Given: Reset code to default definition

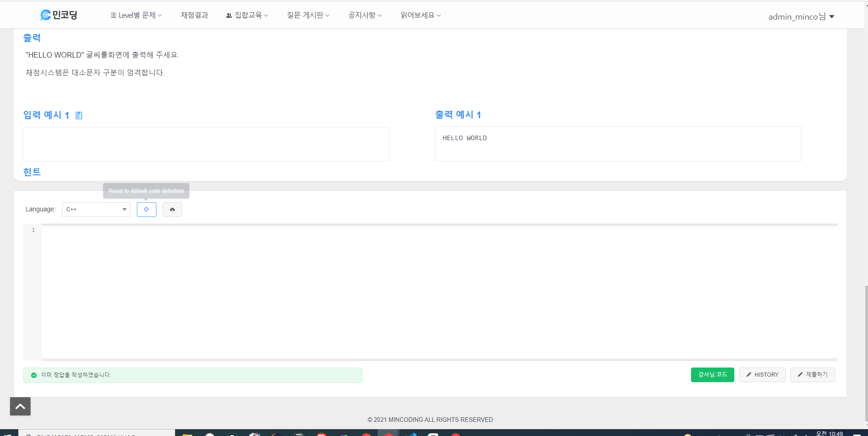Looking at the screenshot, I should (146, 210).
